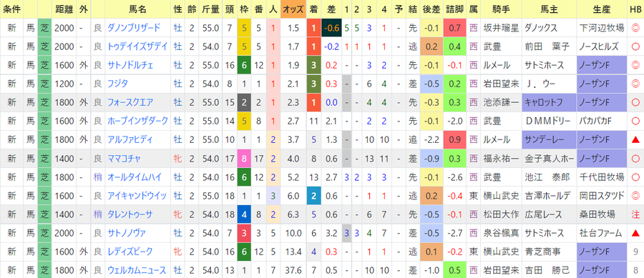Viewport: 644px width, 278px height.
Task: Click highlighted owner cell サンデーレー
Action: tap(548, 140)
